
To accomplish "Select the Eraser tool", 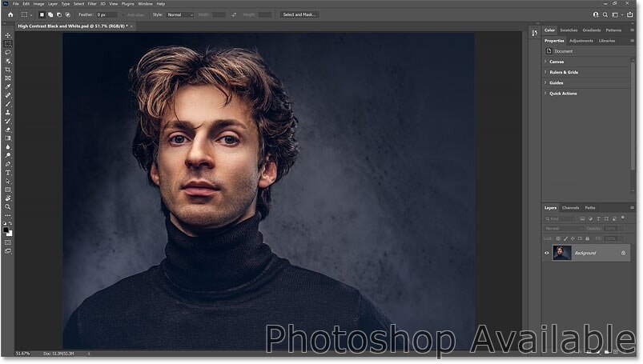I will [x=8, y=130].
